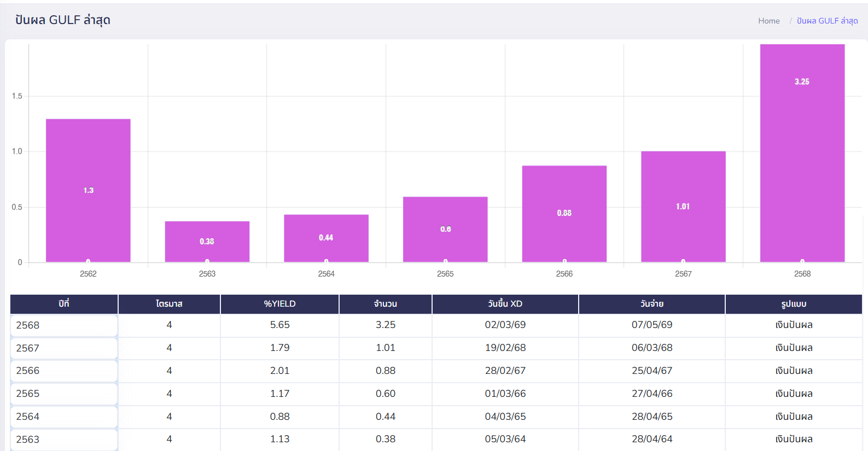Select the 2563 year cell
Viewport: 868px width, 451px height.
64,440
